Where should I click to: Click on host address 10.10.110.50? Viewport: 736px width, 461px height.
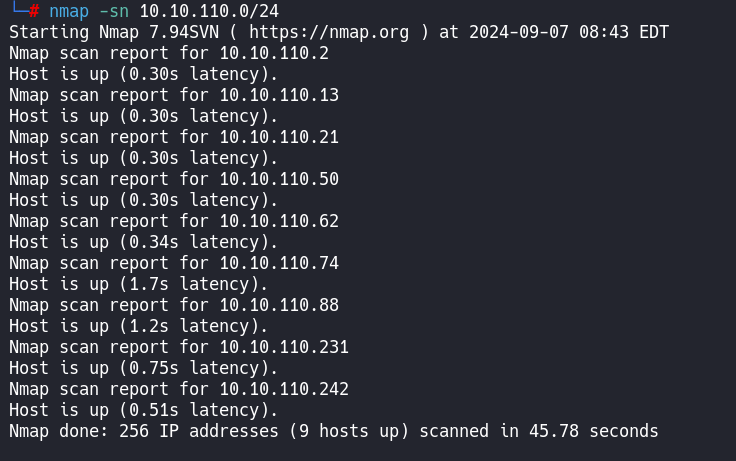(279, 179)
